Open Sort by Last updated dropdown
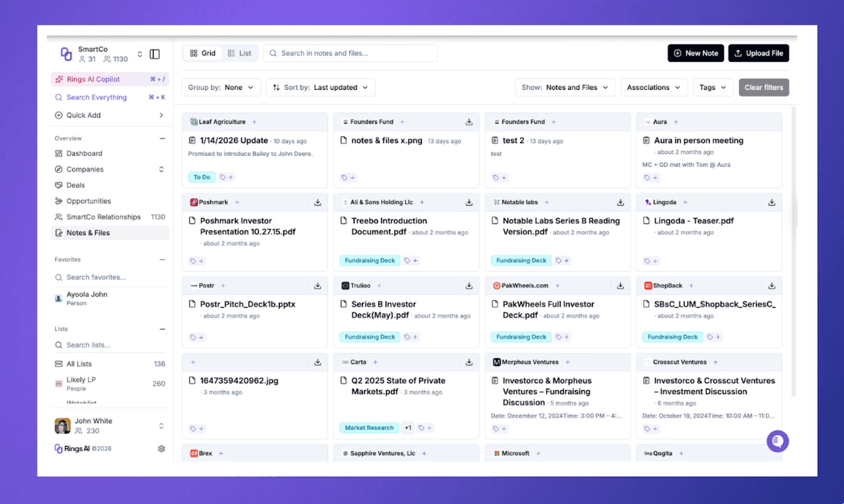This screenshot has width=844, height=504. click(321, 88)
